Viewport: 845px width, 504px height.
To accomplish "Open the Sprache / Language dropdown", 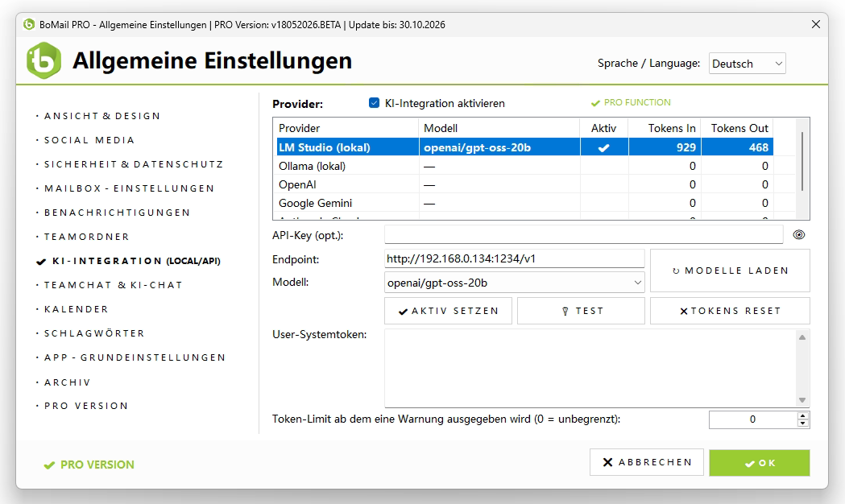I will click(747, 64).
